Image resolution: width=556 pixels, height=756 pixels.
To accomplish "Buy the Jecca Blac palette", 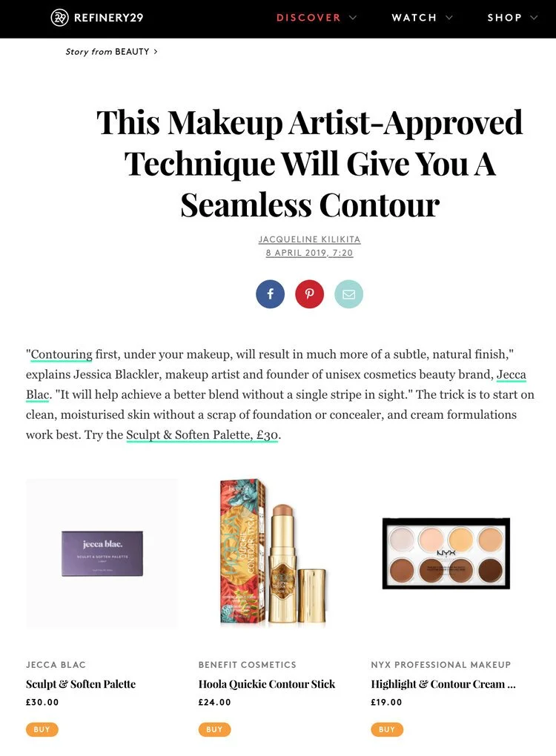I will 42,729.
